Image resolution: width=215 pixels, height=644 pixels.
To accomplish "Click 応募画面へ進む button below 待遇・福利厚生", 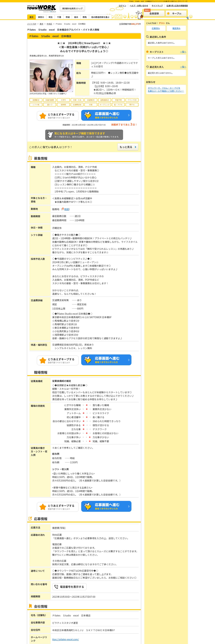I will click(106, 360).
